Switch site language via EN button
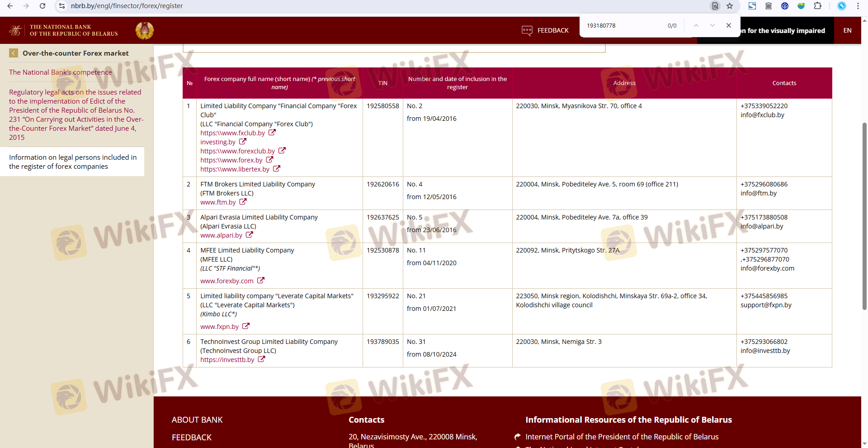This screenshot has height=448, width=868. [847, 30]
